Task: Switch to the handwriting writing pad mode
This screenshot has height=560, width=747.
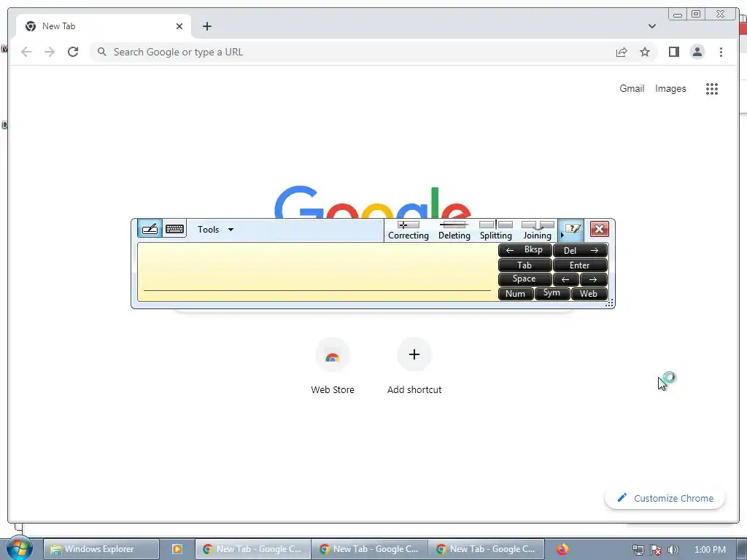Action: pyautogui.click(x=150, y=229)
